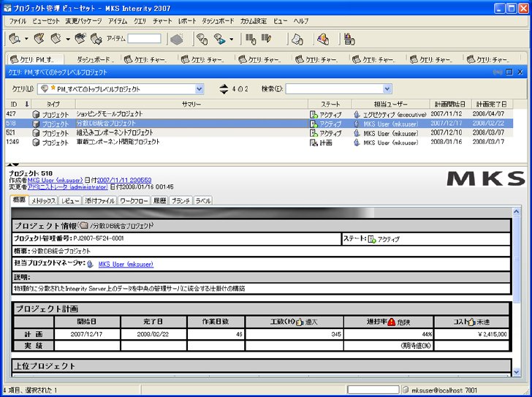Open the ビューセット menu
Viewport: 532px width, 397px height.
pyautogui.click(x=46, y=21)
